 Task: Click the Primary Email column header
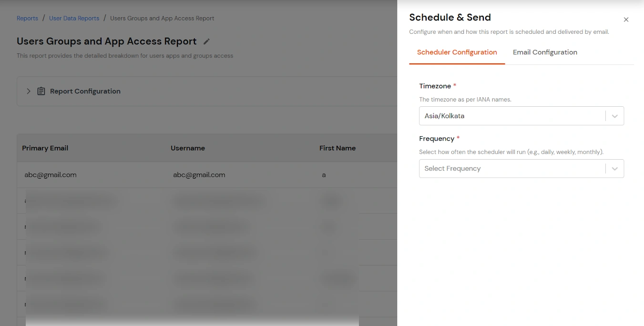click(45, 148)
